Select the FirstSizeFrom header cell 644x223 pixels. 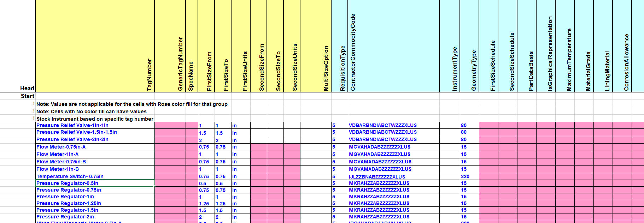[x=206, y=46]
